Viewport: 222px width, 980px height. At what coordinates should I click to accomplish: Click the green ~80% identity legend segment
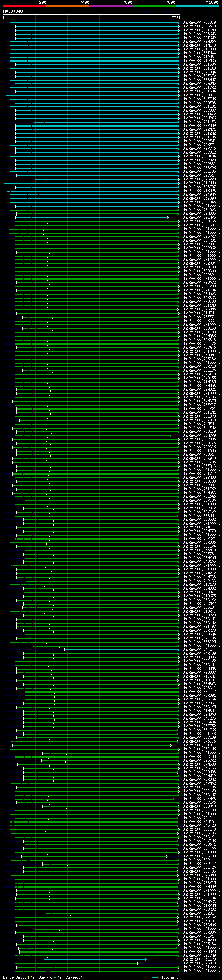(x=154, y=6)
